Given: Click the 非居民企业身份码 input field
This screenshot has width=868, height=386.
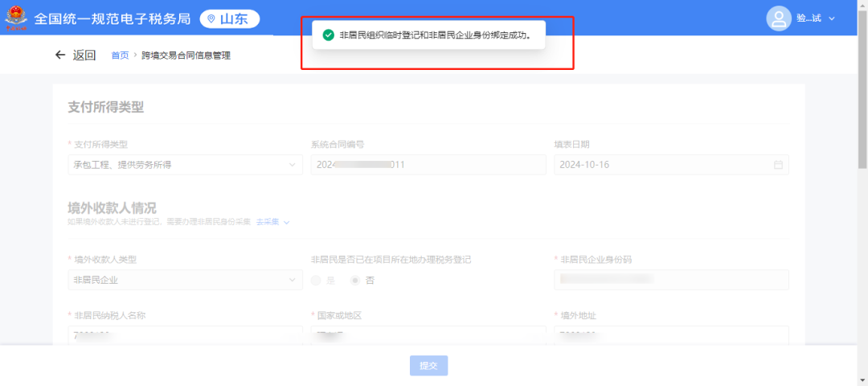Looking at the screenshot, I should pyautogui.click(x=671, y=280).
